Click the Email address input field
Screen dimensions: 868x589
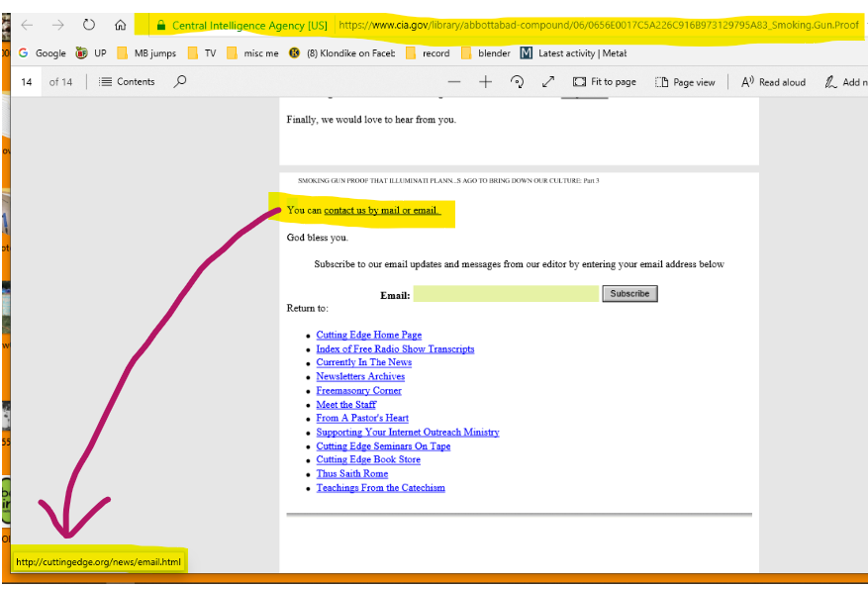[506, 294]
